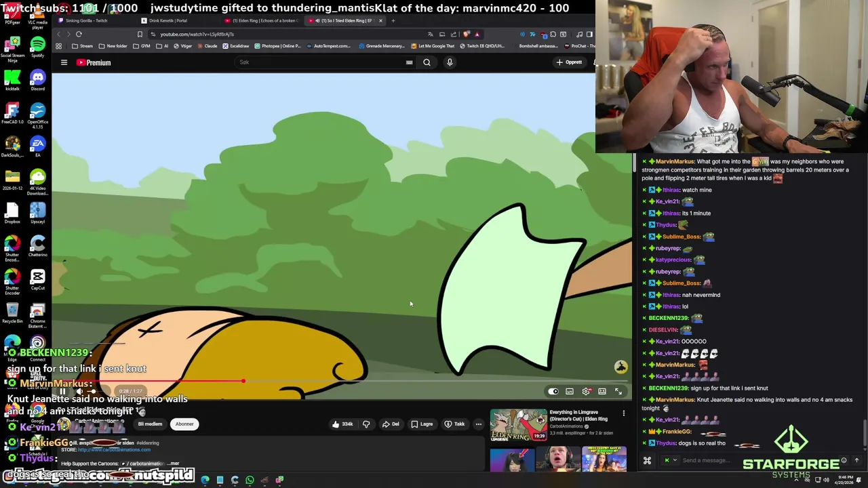
Task: Bookmark this page icon in address bar
Action: tap(140, 34)
